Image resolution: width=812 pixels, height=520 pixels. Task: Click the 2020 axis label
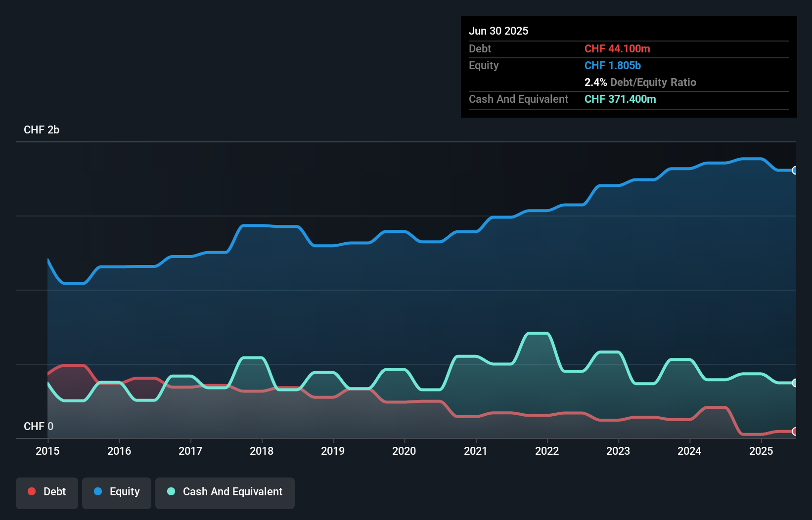404,451
